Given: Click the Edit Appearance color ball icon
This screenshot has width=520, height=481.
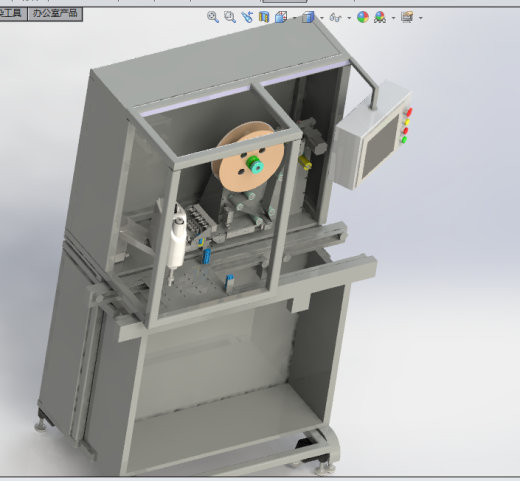Looking at the screenshot, I should point(363,17).
